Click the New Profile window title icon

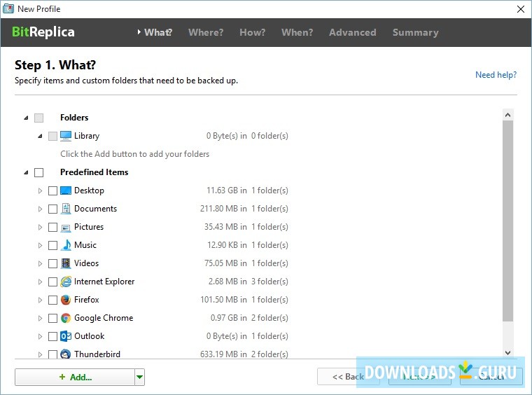8,9
